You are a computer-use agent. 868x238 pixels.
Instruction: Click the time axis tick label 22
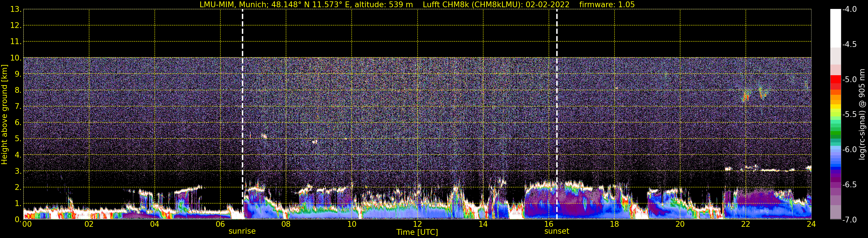[x=746, y=224]
